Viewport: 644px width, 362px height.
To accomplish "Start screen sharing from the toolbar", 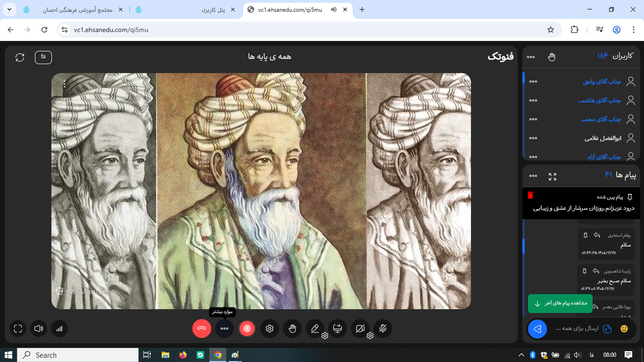I will click(338, 329).
